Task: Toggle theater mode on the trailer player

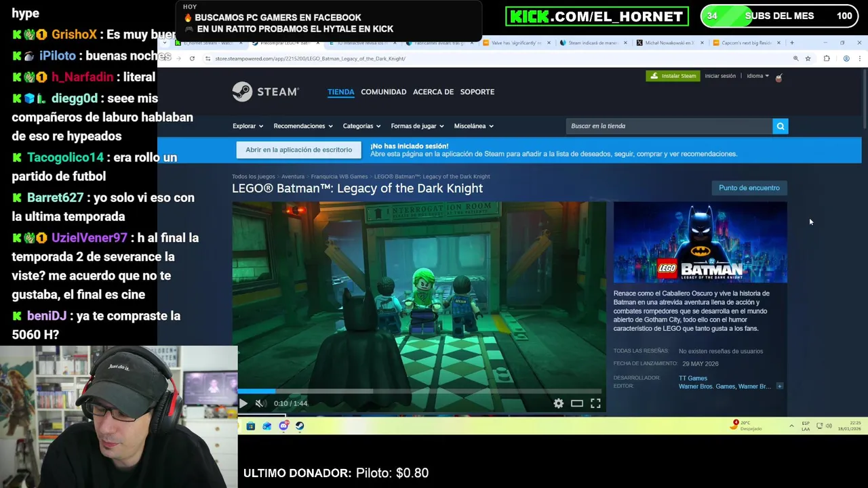Action: 576,403
